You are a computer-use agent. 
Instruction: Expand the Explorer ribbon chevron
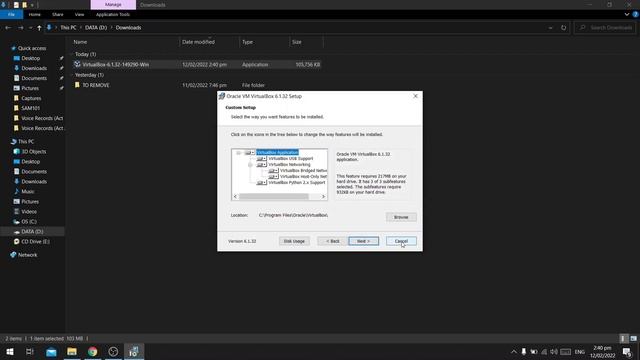tap(627, 14)
